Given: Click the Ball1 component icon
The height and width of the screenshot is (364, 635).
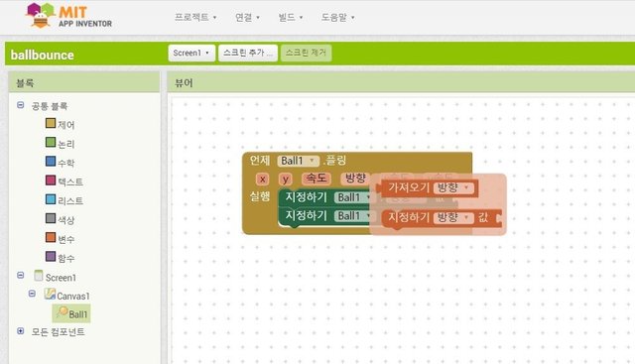Looking at the screenshot, I should (x=63, y=311).
